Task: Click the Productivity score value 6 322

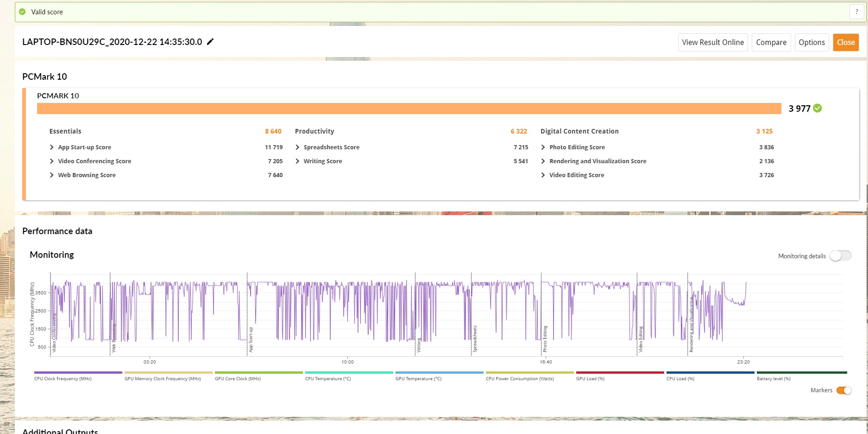Action: 519,131
